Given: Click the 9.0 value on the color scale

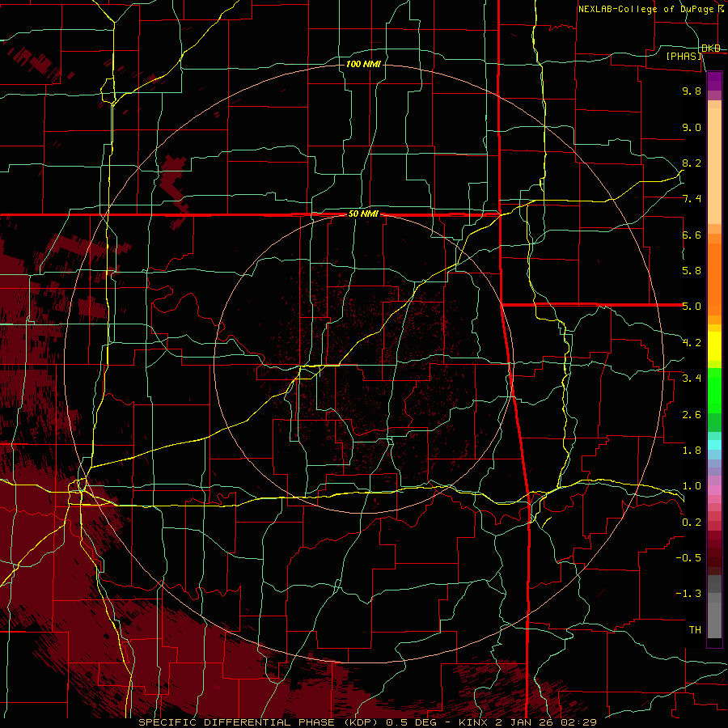Looking at the screenshot, I should tap(692, 127).
